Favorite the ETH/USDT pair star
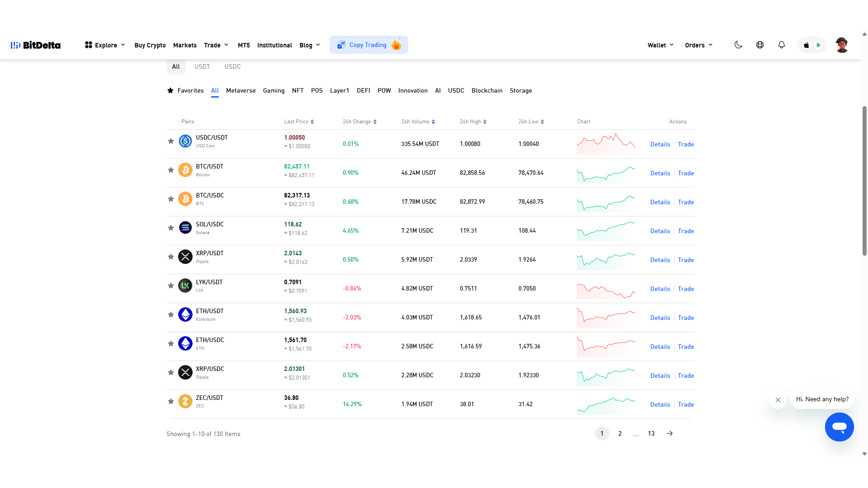 tap(171, 314)
